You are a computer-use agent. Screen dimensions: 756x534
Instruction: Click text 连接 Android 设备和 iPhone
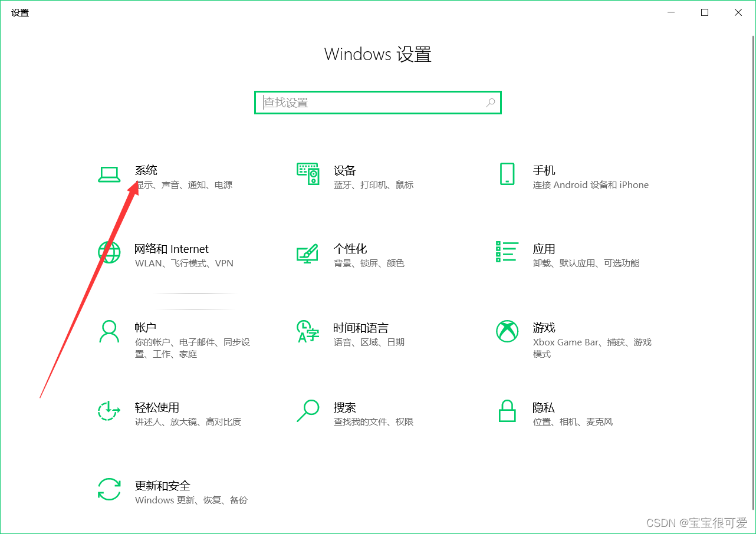591,185
